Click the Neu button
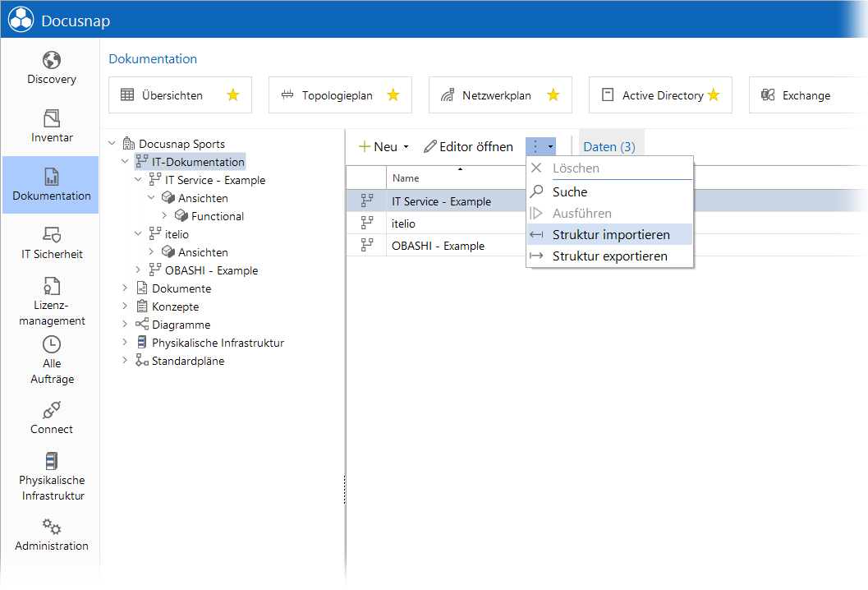The width and height of the screenshot is (868, 590). coord(379,147)
